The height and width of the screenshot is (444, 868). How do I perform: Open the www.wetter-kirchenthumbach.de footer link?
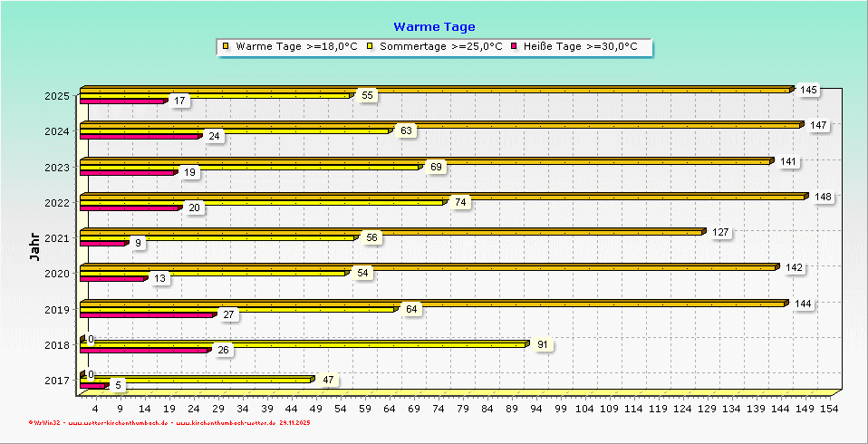tap(118, 422)
